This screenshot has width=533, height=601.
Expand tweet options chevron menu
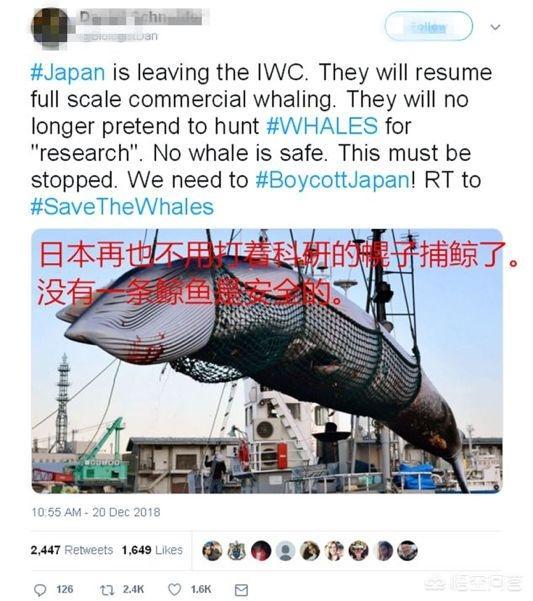coord(495,27)
